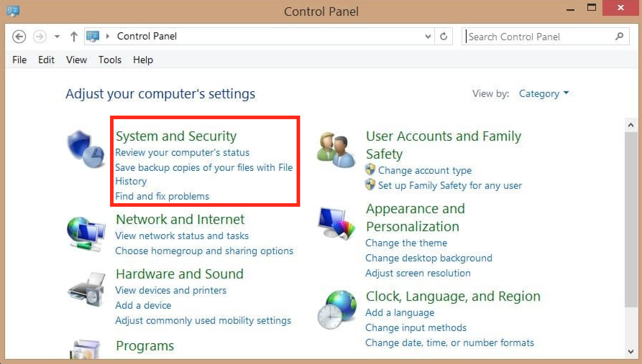
Task: Open the recent locations dropdown arrow
Action: [57, 37]
